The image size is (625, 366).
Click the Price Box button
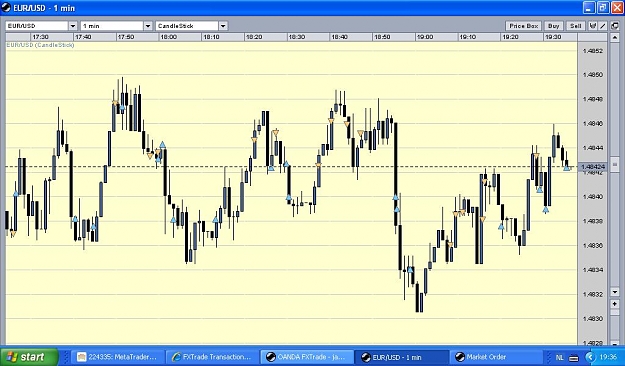pos(523,26)
